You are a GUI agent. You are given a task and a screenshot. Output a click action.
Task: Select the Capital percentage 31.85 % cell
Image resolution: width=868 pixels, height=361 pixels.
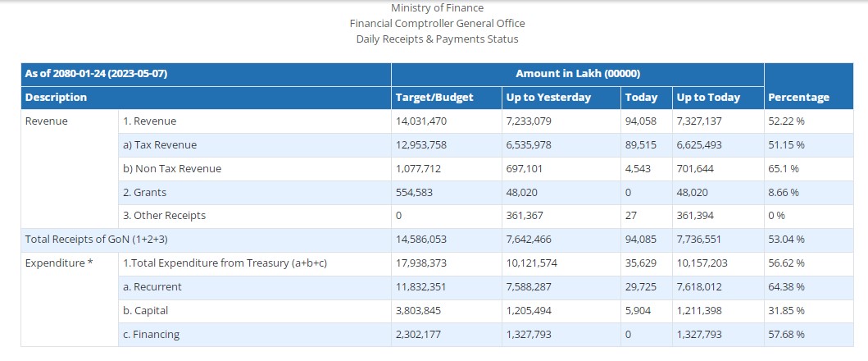click(x=786, y=311)
